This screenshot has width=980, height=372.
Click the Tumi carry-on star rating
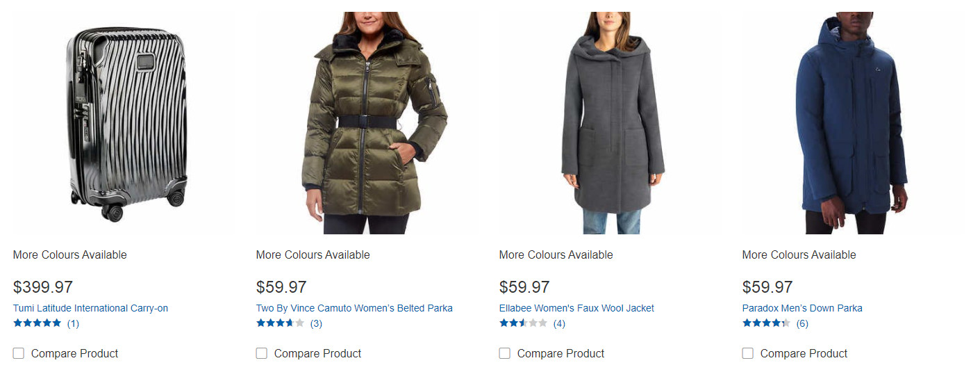pos(37,323)
